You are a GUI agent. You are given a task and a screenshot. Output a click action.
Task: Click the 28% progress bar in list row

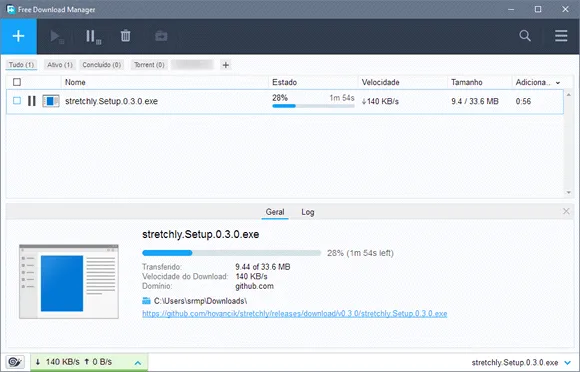313,106
